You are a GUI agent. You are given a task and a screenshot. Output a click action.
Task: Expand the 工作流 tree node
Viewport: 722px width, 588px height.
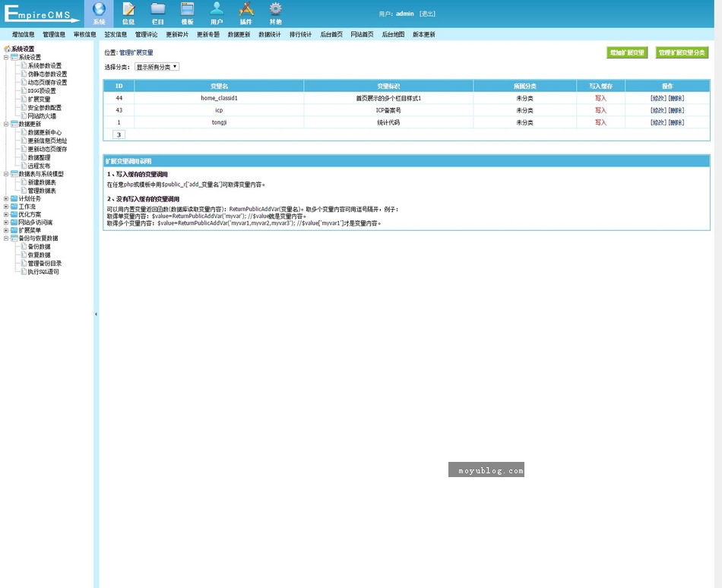6,207
